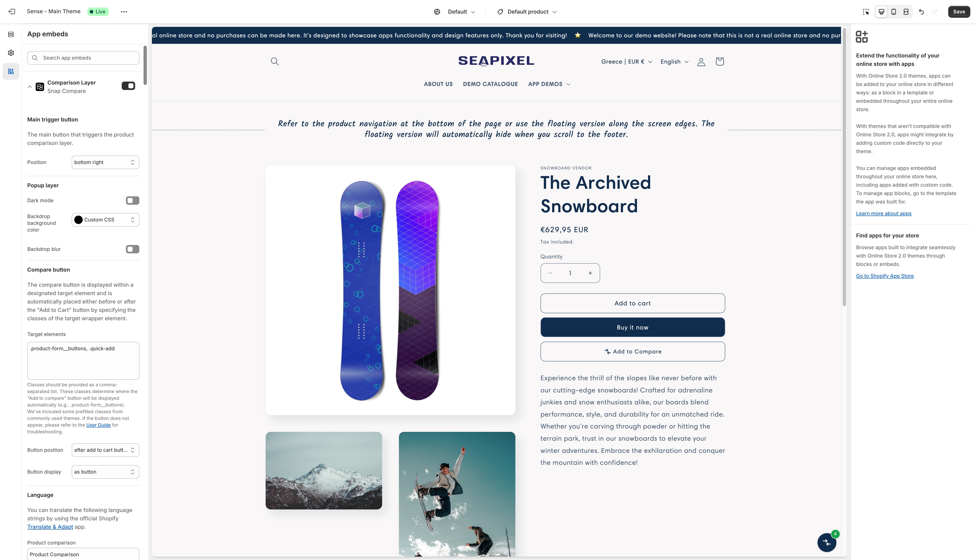Screen dimensions: 977x560
Task: Open the floating compare widget button
Action: pyautogui.click(x=827, y=542)
